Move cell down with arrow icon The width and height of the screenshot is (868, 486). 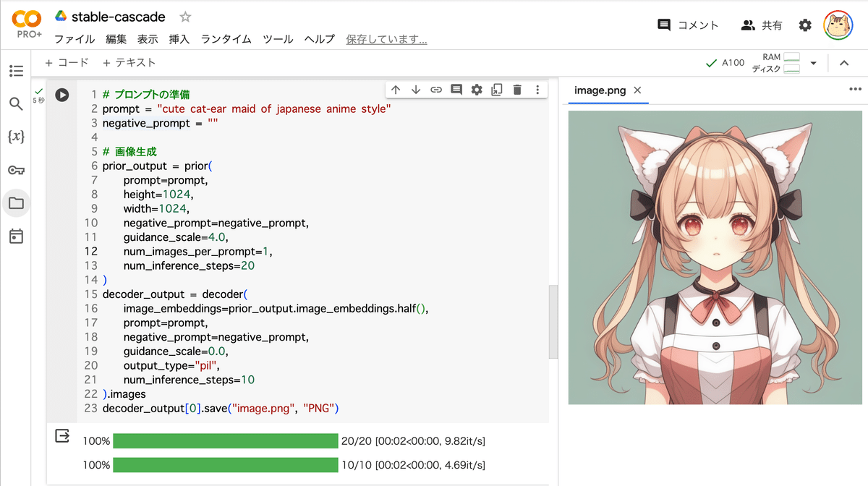click(x=416, y=90)
